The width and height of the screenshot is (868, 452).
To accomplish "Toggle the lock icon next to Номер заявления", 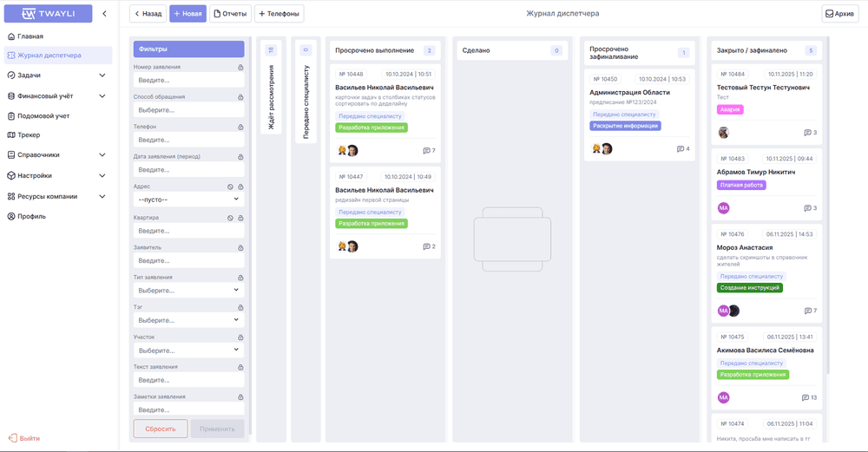I will [240, 68].
